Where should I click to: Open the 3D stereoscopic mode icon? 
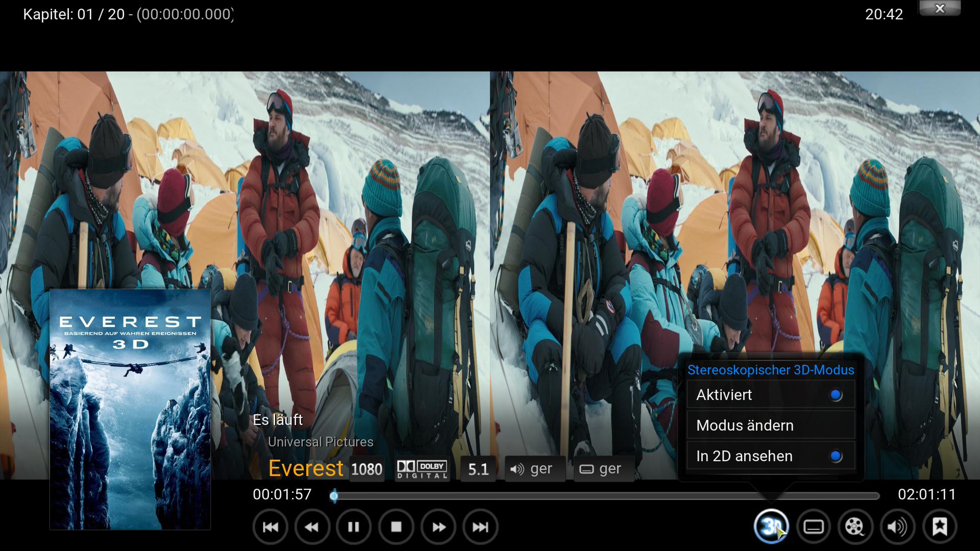coord(771,527)
